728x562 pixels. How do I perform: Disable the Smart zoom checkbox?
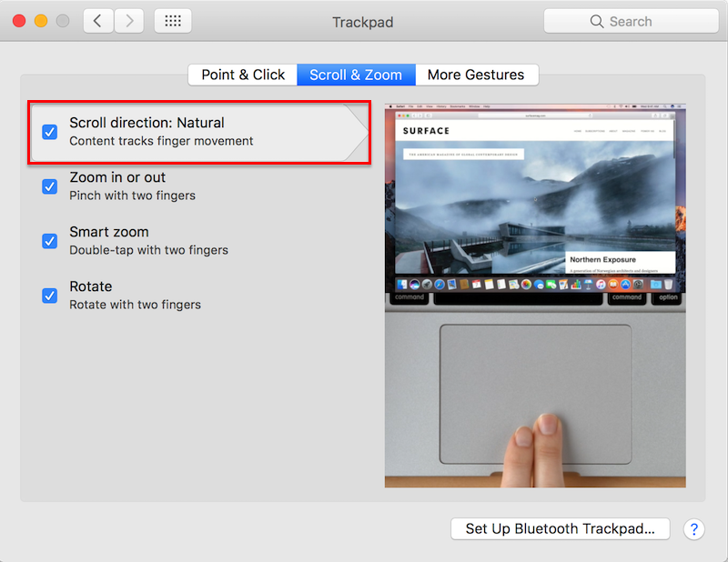tap(50, 241)
